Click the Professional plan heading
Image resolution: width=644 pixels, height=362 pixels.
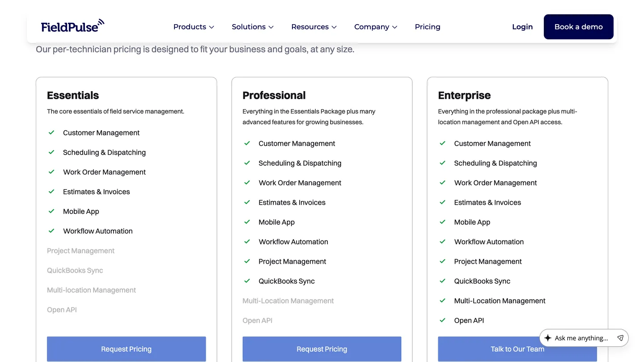click(274, 95)
